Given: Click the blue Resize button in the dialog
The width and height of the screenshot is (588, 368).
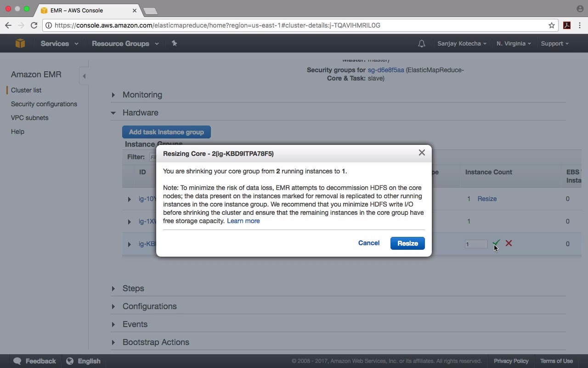Looking at the screenshot, I should (x=407, y=243).
